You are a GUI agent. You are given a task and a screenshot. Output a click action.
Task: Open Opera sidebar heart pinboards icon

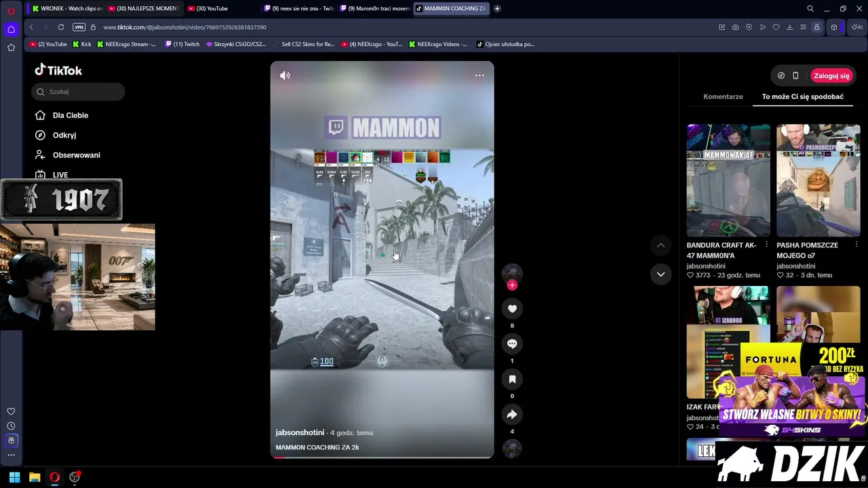point(11,411)
